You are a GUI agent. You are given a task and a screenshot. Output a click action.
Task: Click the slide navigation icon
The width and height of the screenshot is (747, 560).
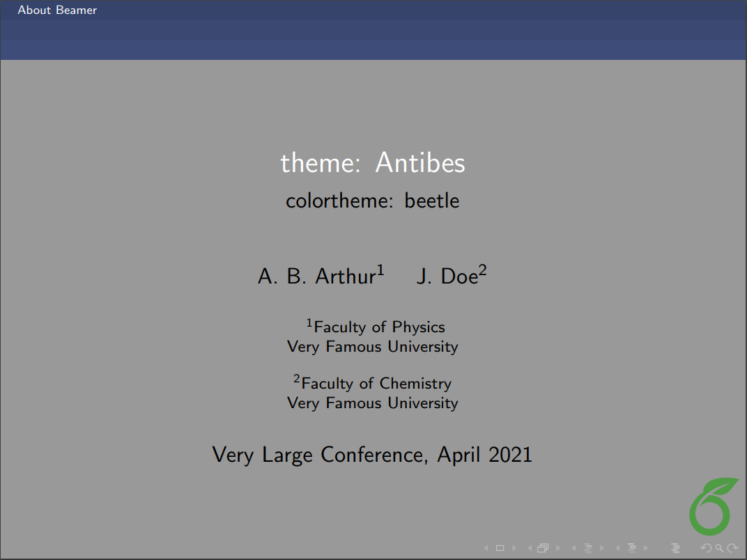tap(500, 547)
